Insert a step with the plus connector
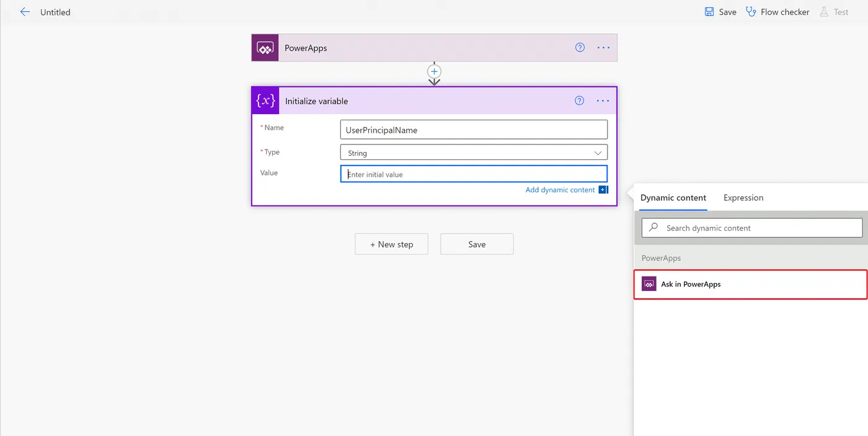 [434, 71]
